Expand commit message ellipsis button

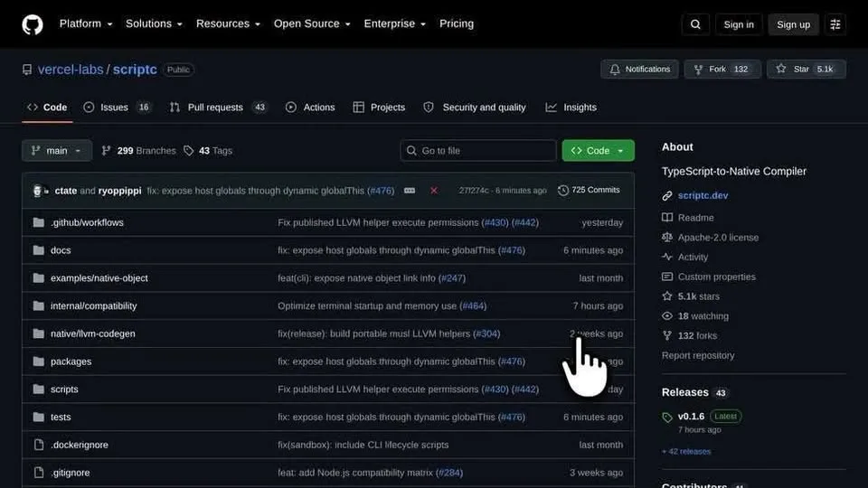(x=410, y=191)
